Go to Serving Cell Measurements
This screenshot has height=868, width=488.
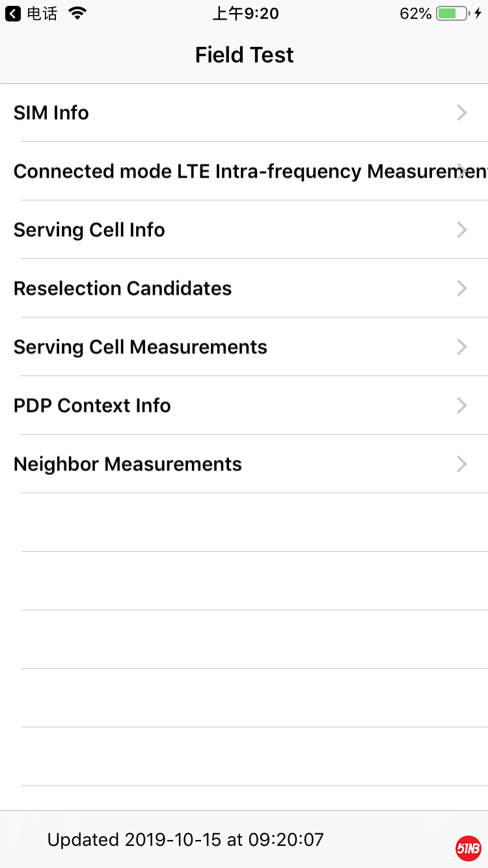click(x=141, y=347)
